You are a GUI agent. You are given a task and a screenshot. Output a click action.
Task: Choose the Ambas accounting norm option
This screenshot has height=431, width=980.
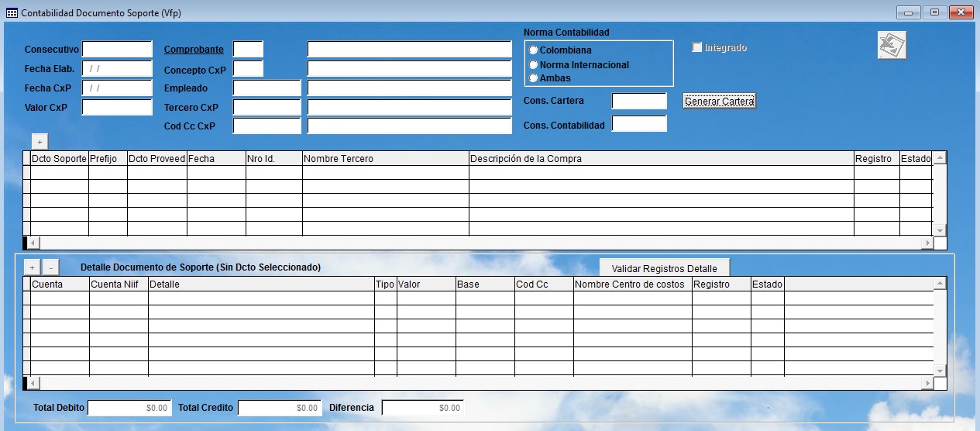point(533,78)
